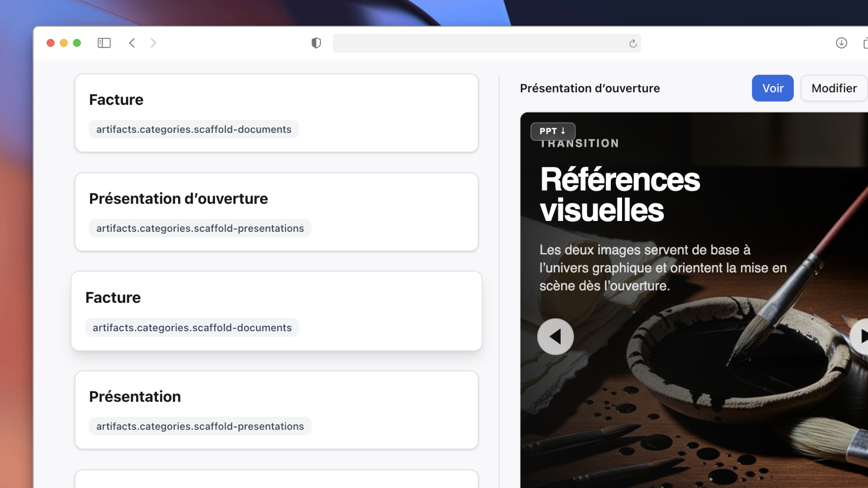The height and width of the screenshot is (488, 868).
Task: Go back with the left chevron
Action: (132, 43)
